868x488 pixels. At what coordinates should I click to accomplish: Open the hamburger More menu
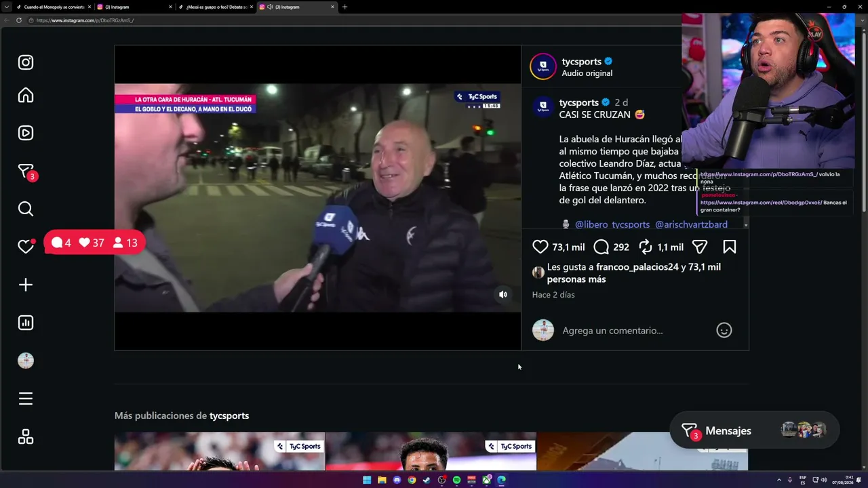click(26, 399)
